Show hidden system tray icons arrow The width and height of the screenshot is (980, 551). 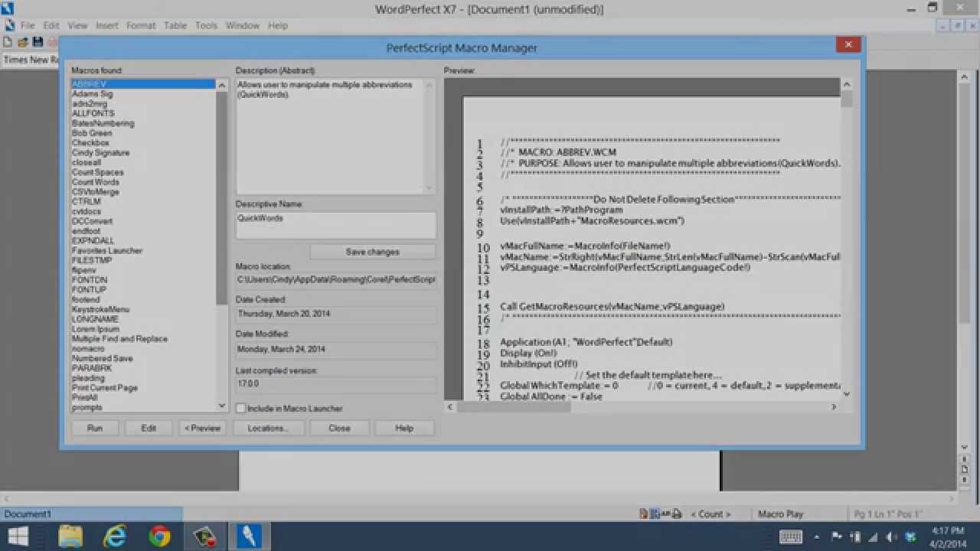818,536
